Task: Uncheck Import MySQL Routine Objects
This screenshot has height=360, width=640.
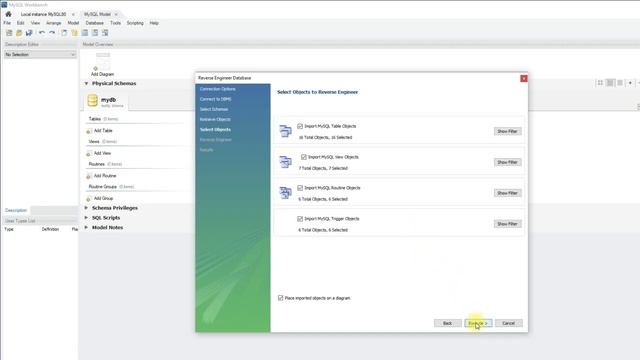Action: (300, 188)
